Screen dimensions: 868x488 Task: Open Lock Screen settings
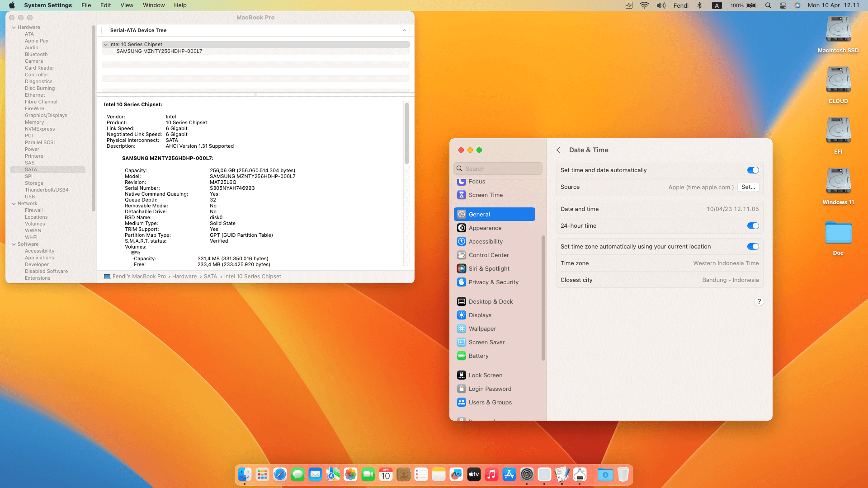tap(495, 375)
